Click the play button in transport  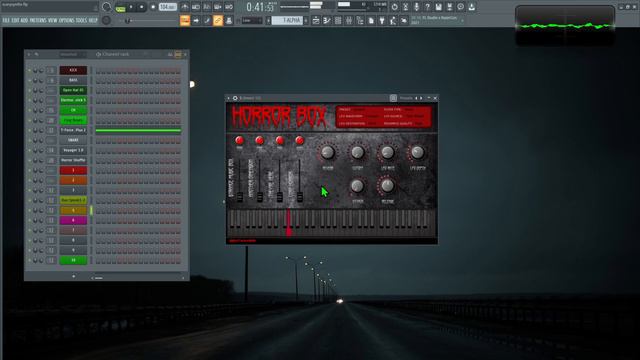(131, 7)
